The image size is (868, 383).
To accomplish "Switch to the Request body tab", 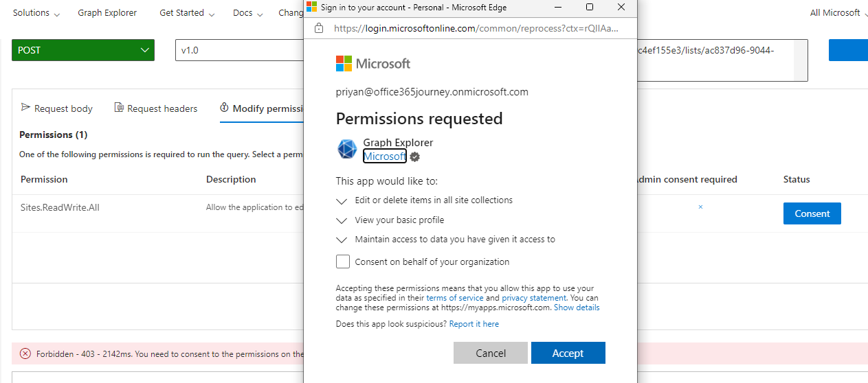I will 56,108.
